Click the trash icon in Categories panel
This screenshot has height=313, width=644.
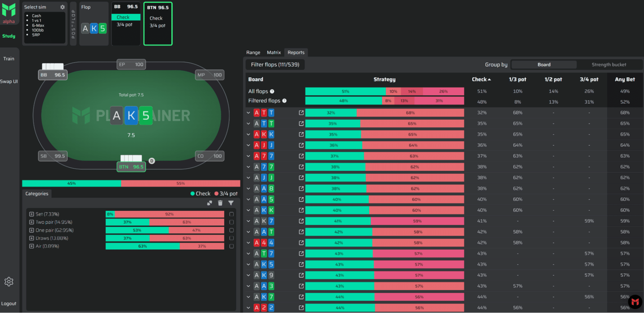click(x=220, y=203)
